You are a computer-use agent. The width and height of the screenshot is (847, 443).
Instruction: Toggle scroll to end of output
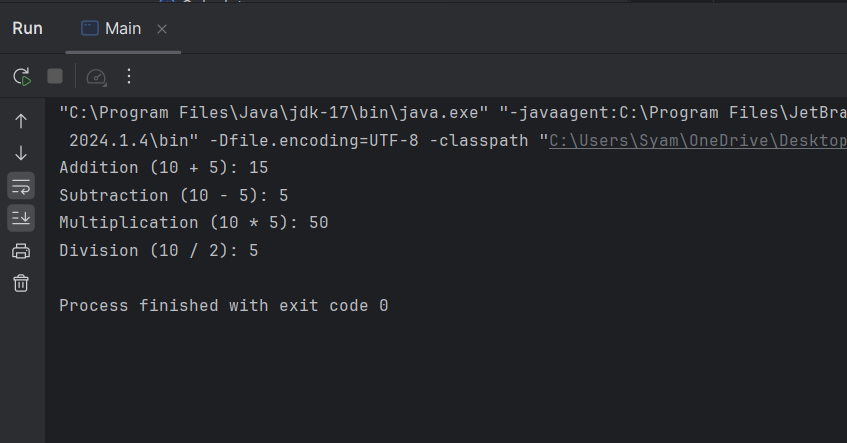[x=21, y=218]
